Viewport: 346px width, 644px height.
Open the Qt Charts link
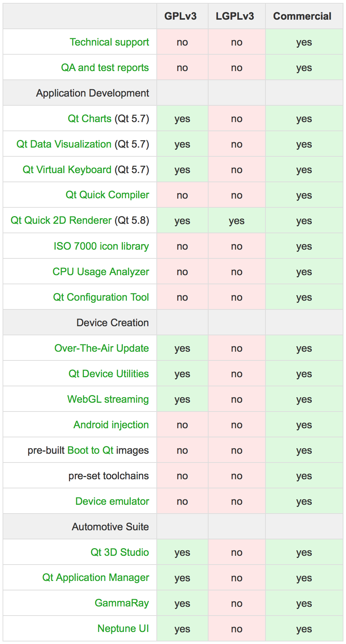tap(90, 119)
